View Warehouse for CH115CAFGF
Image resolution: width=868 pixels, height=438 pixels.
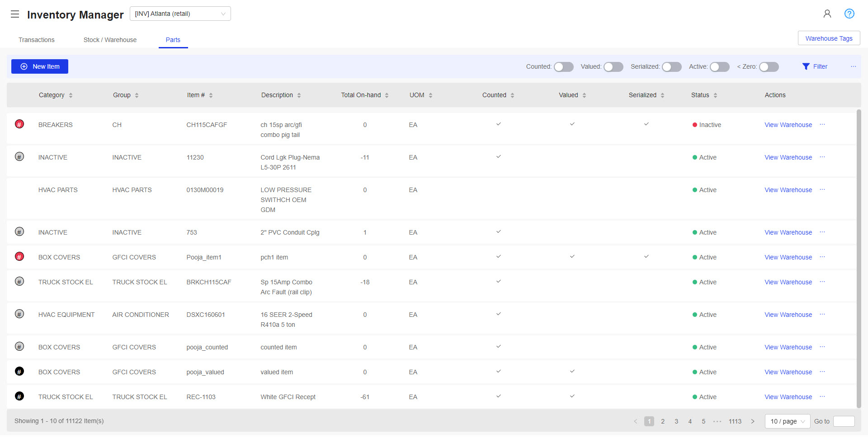pyautogui.click(x=788, y=125)
